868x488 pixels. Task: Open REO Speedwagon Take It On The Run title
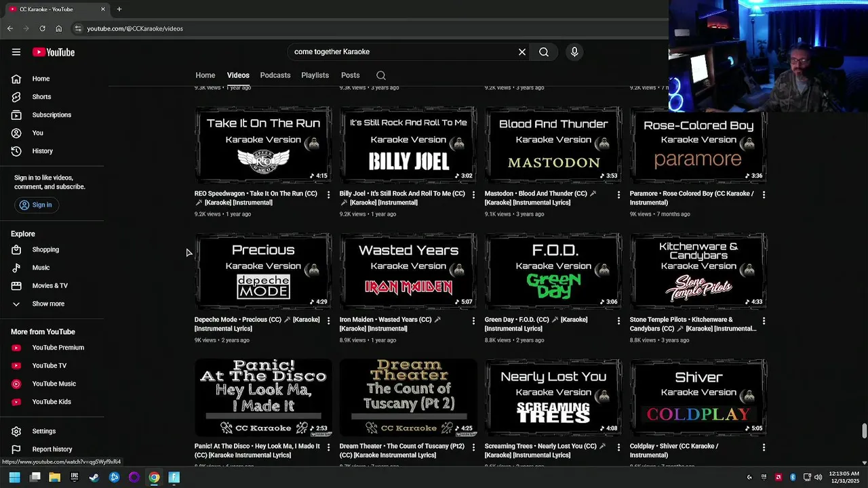pyautogui.click(x=256, y=198)
